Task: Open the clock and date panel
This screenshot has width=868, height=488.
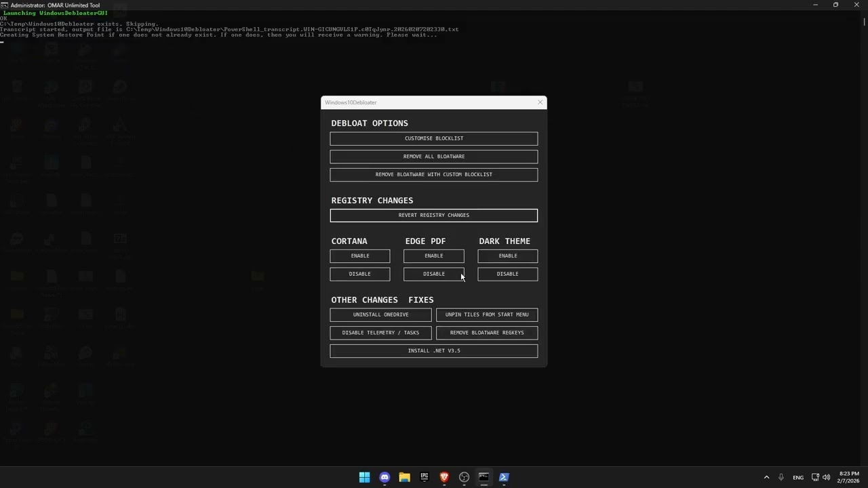Action: click(x=849, y=477)
